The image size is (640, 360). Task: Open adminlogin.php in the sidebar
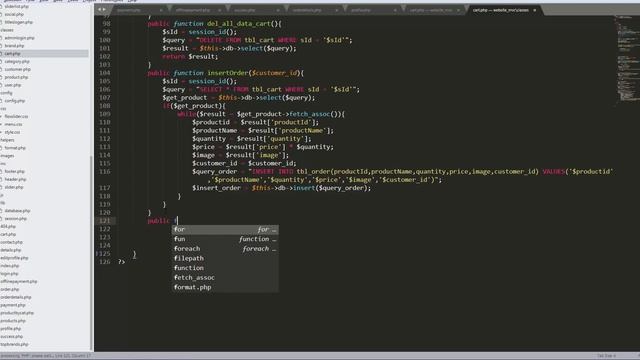tap(20, 38)
